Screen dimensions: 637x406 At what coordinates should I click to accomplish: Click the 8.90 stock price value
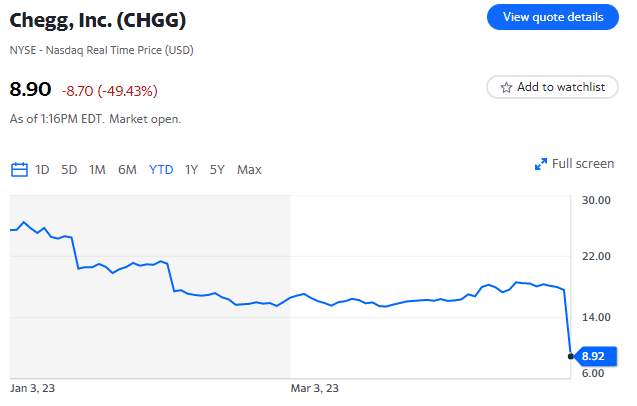pos(30,89)
